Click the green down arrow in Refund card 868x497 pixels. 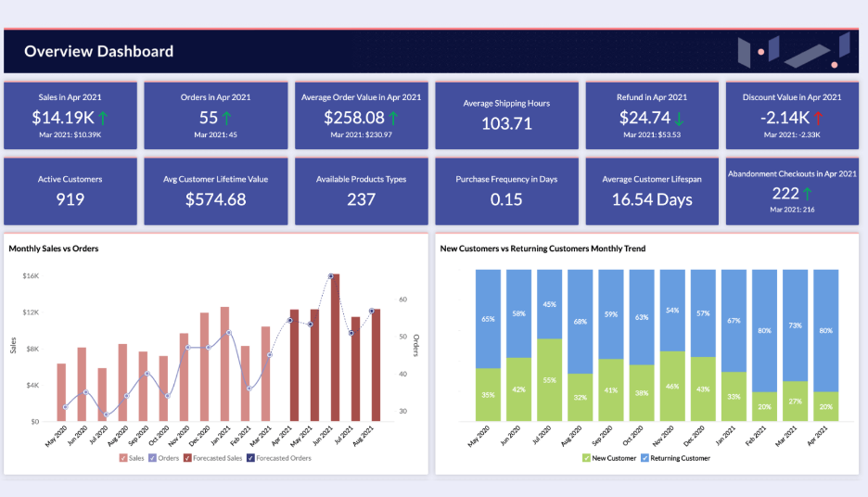coord(680,118)
